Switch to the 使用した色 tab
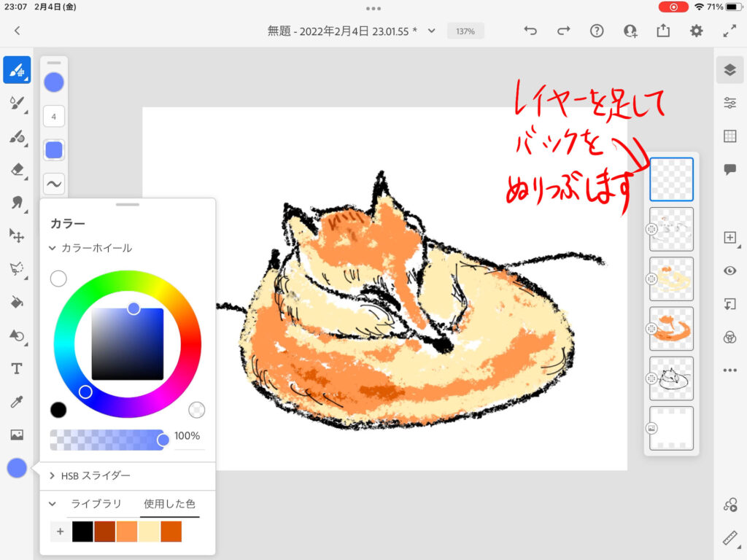This screenshot has width=747, height=560. (x=169, y=504)
